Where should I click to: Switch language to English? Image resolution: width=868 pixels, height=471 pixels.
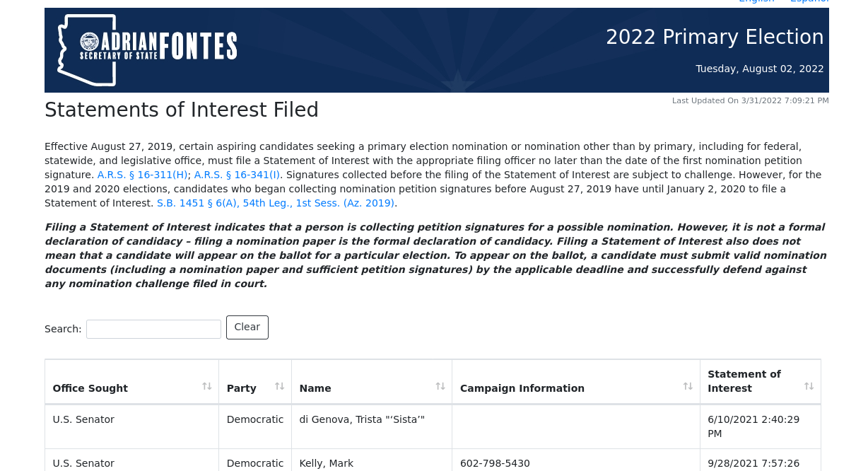pos(756,1)
